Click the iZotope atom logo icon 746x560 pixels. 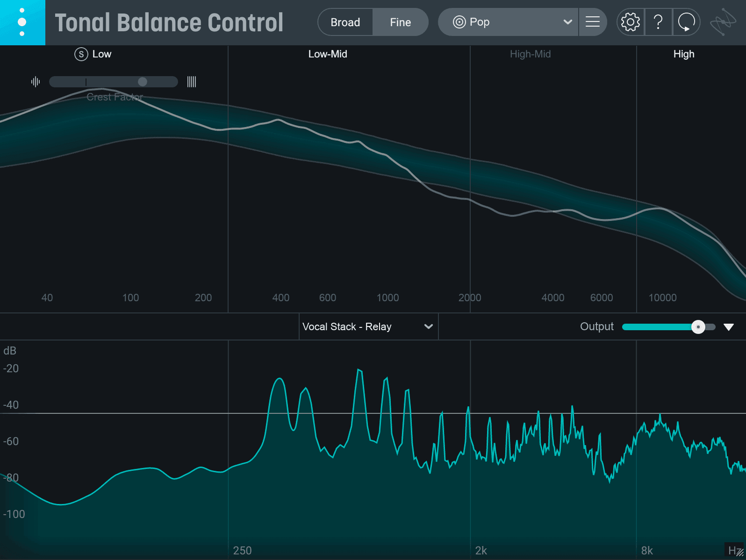(723, 22)
